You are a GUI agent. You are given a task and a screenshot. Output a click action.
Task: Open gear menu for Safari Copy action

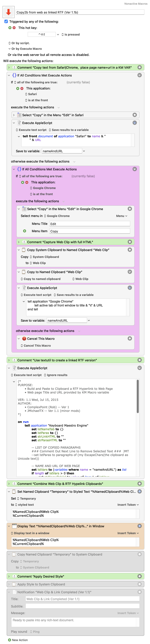(135, 115)
